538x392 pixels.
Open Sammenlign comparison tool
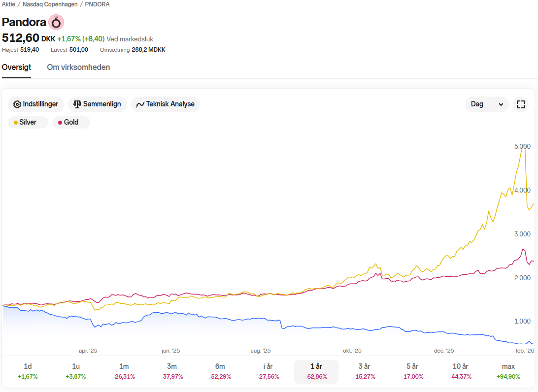(98, 104)
